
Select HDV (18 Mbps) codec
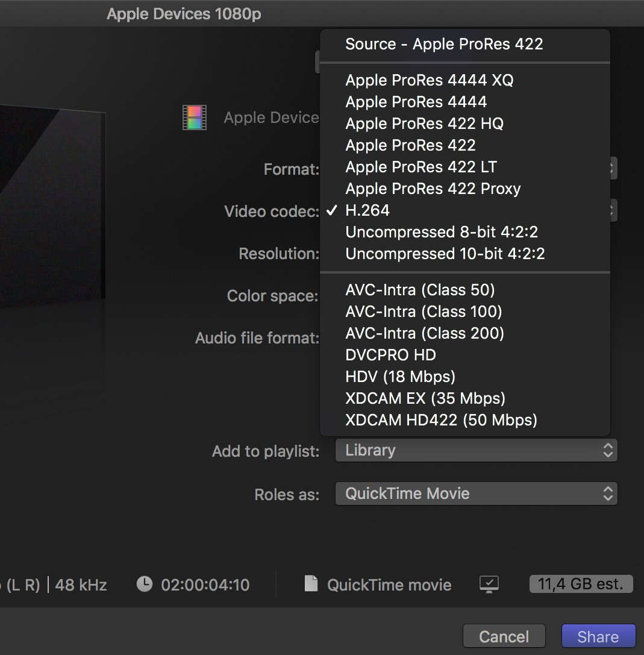pos(465,377)
